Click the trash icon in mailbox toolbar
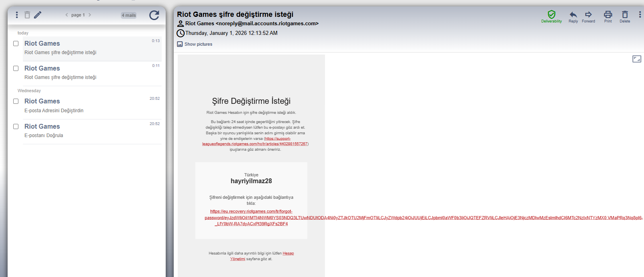This screenshot has width=644, height=277. [x=27, y=15]
